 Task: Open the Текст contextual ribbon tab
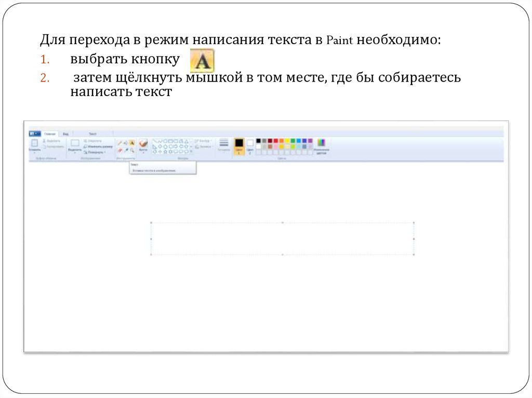[93, 134]
